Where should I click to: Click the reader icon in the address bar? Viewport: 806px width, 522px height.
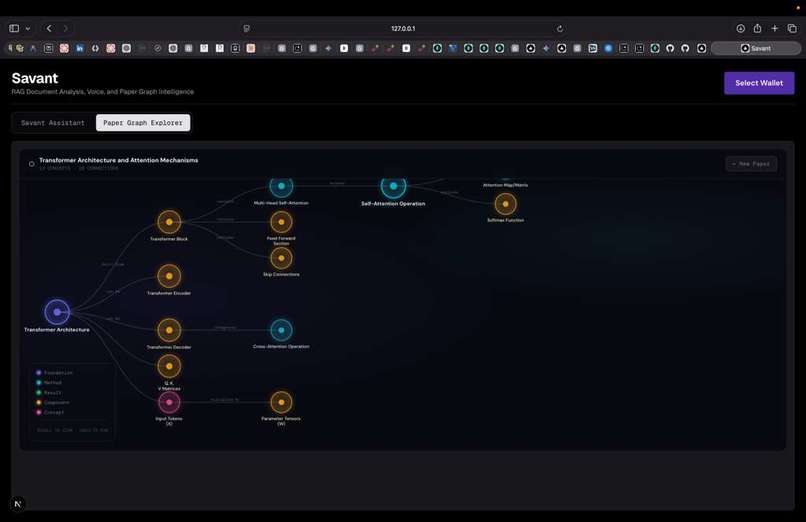pyautogui.click(x=247, y=28)
